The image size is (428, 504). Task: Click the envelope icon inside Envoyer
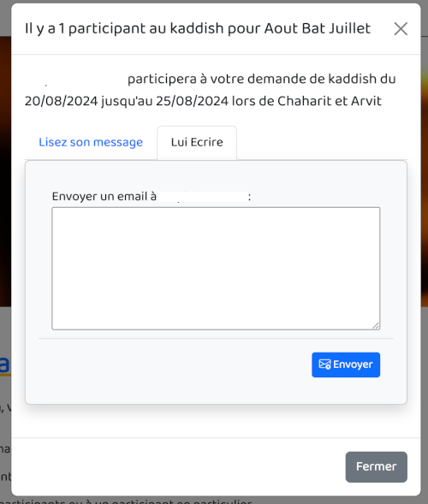click(324, 365)
